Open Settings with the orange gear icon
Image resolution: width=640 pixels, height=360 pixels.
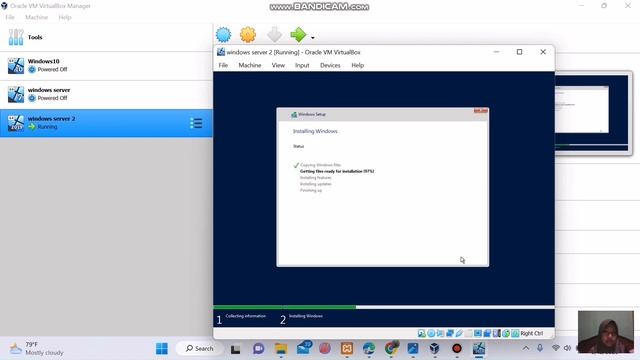(x=248, y=35)
